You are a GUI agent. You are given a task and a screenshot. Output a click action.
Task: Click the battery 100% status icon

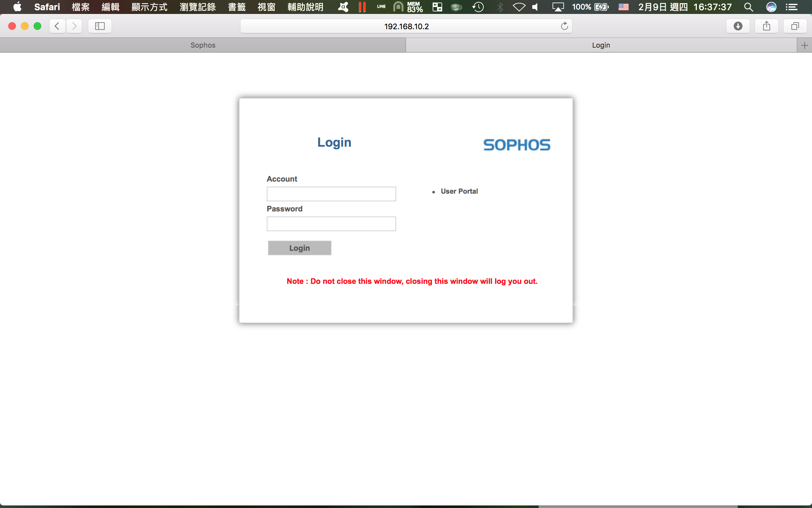click(590, 7)
